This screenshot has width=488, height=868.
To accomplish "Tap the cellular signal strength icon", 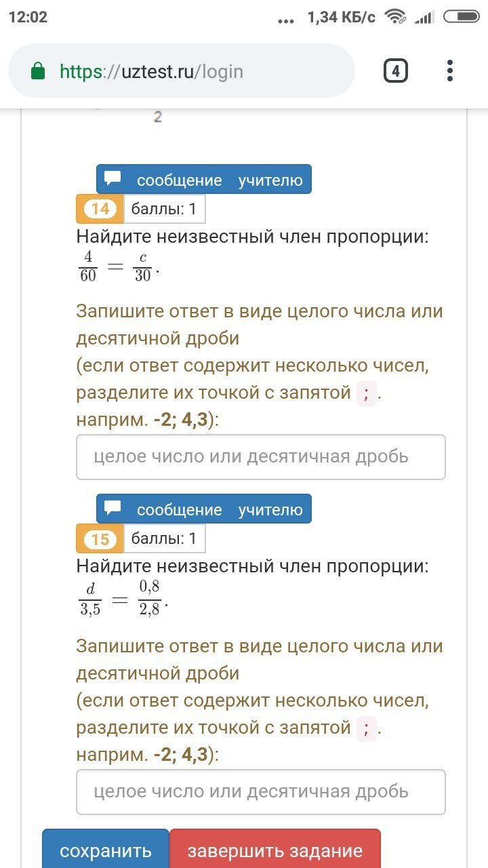I will [424, 16].
